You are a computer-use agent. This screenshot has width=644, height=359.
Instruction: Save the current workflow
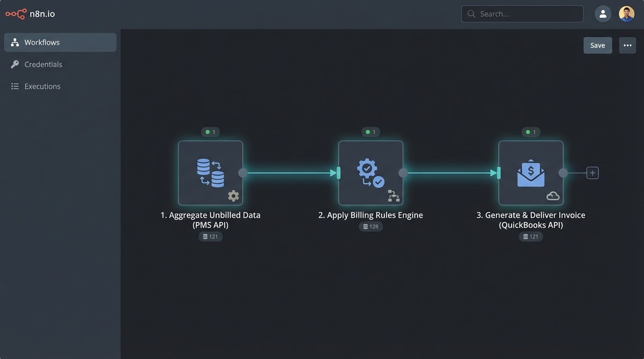[598, 45]
